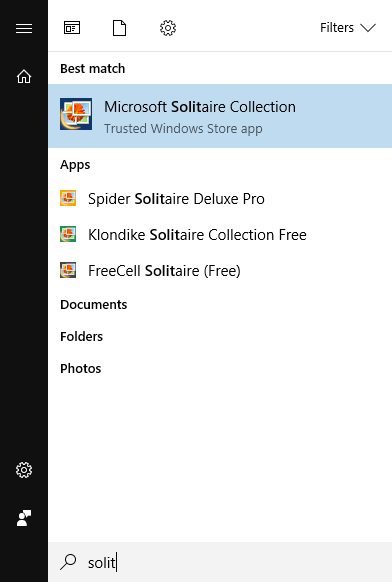Select the Photos category heading
The image size is (392, 582).
pos(81,369)
